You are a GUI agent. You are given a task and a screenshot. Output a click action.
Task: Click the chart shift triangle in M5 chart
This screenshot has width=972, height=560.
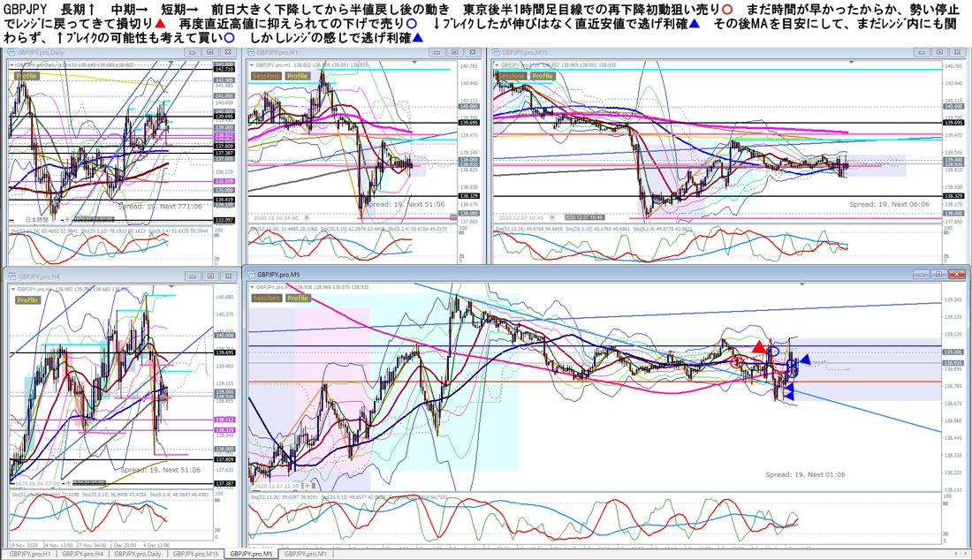[802, 284]
